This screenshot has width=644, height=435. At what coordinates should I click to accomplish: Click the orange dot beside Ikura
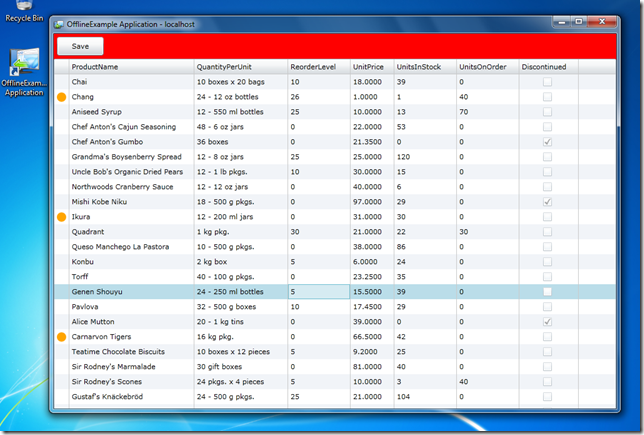point(61,217)
